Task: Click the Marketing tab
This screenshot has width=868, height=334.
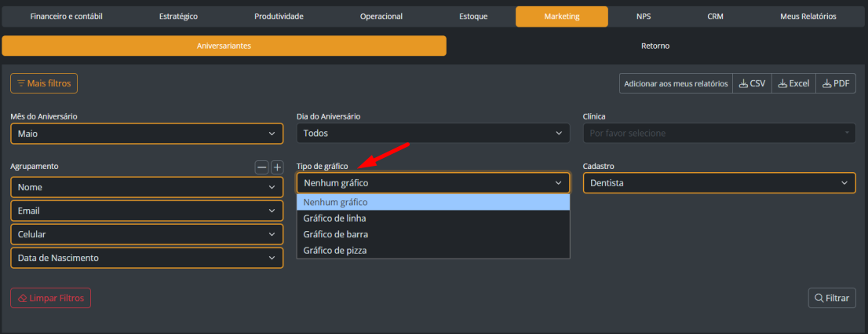Action: [x=562, y=17]
